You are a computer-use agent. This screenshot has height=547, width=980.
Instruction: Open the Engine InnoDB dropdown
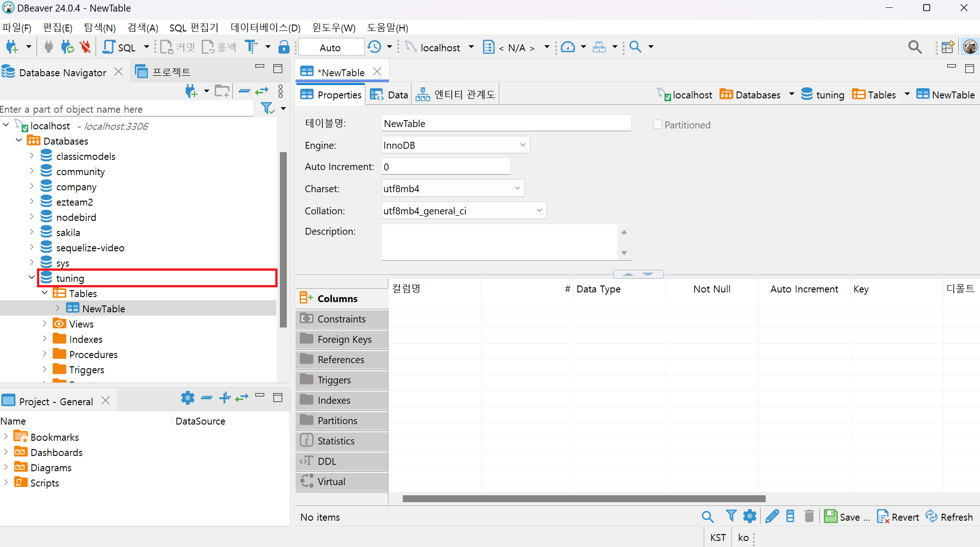(522, 145)
